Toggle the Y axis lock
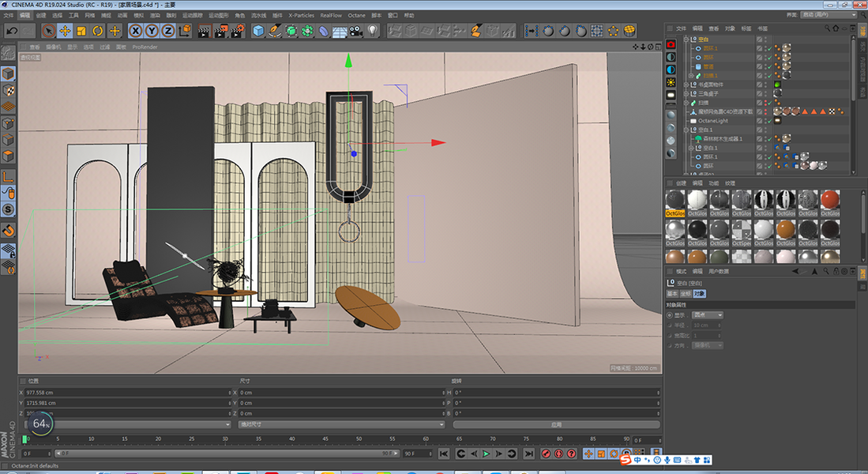The image size is (868, 474). (x=152, y=31)
